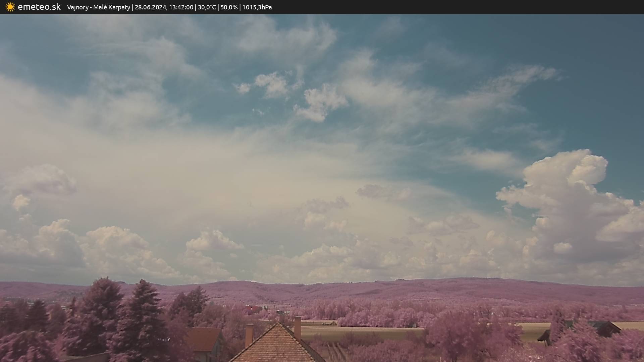The height and width of the screenshot is (362, 644).
Task: Click the orange-roofed house left of center
Action: coord(205,339)
